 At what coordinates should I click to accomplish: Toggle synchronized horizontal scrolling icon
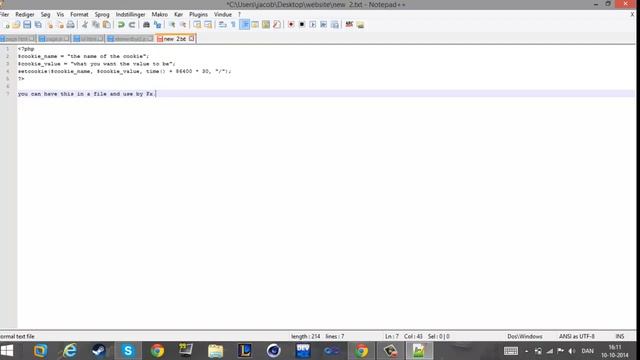tap(208, 25)
